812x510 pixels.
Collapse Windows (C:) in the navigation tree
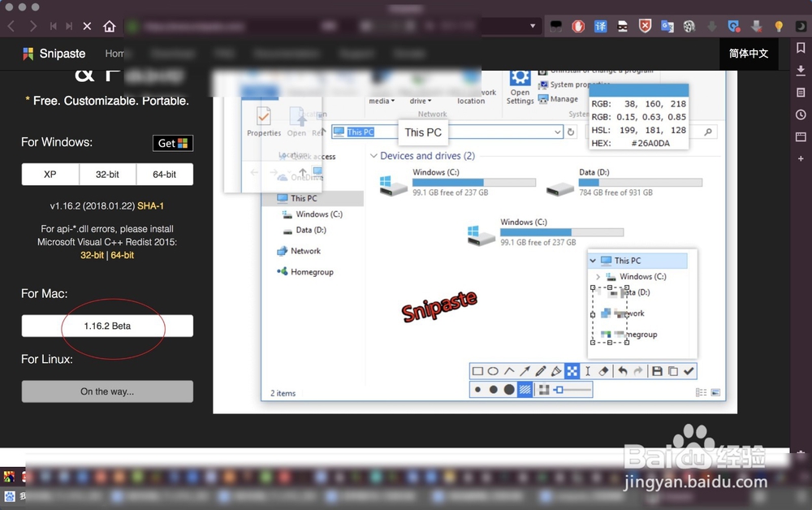pos(598,276)
